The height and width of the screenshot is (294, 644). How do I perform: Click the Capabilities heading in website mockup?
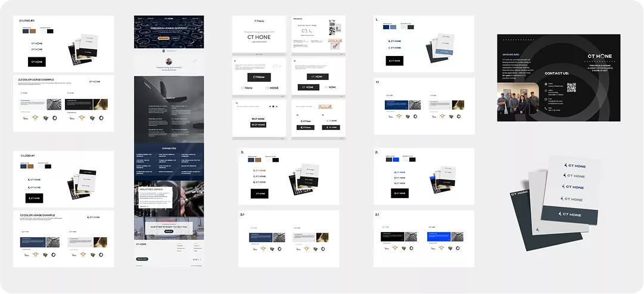point(169,148)
